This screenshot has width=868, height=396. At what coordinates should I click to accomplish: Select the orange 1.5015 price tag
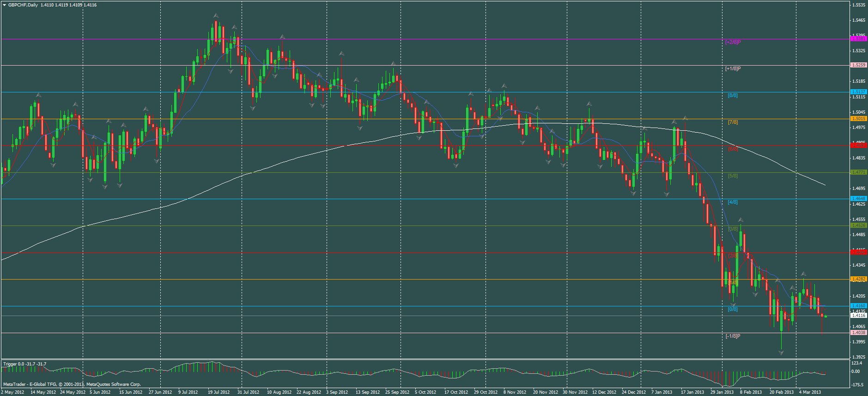pyautogui.click(x=858, y=119)
